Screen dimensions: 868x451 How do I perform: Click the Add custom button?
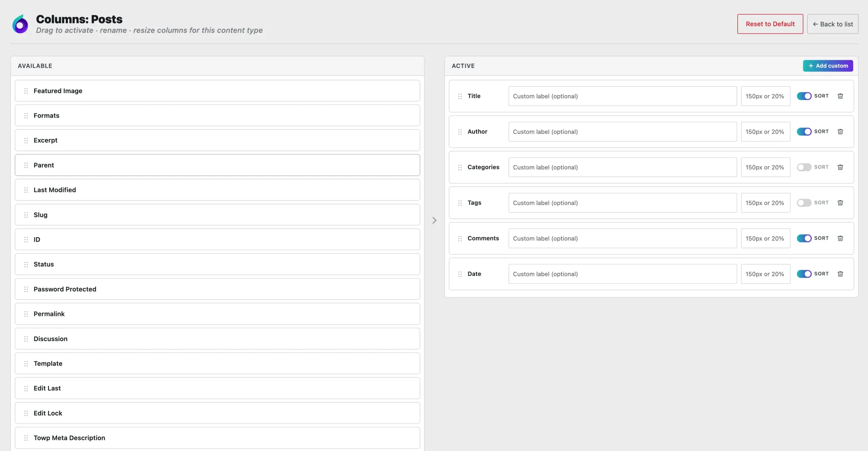pos(828,66)
